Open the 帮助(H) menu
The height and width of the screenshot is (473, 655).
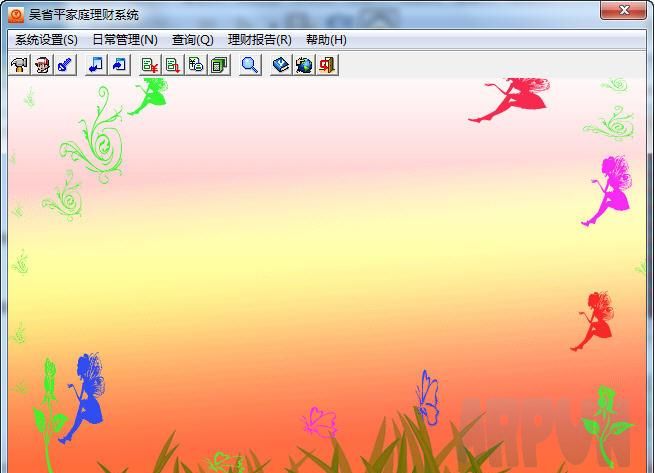pyautogui.click(x=326, y=40)
